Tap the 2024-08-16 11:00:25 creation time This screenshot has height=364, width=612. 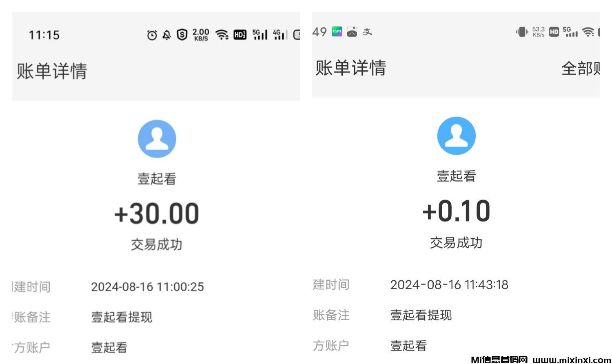click(147, 287)
